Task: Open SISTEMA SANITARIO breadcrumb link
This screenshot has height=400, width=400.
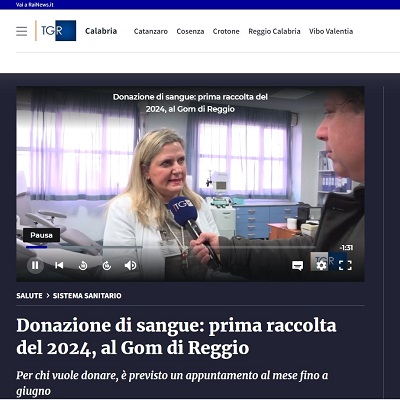Action: click(x=87, y=296)
